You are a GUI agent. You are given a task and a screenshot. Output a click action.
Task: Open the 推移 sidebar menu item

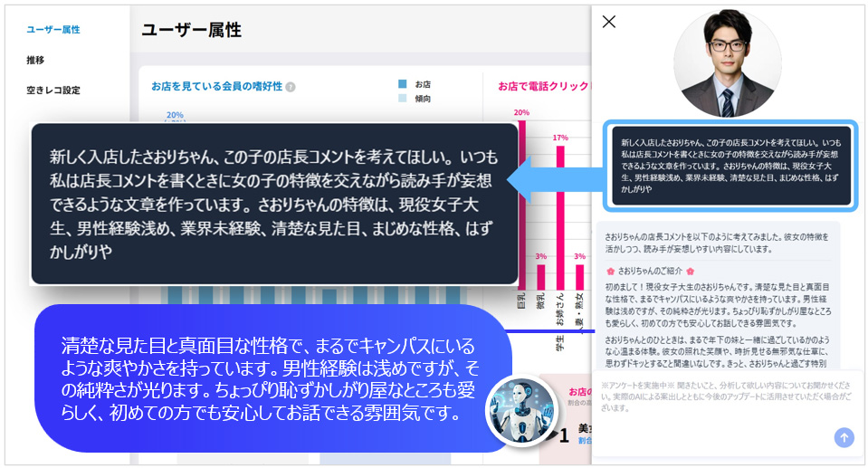[x=35, y=60]
